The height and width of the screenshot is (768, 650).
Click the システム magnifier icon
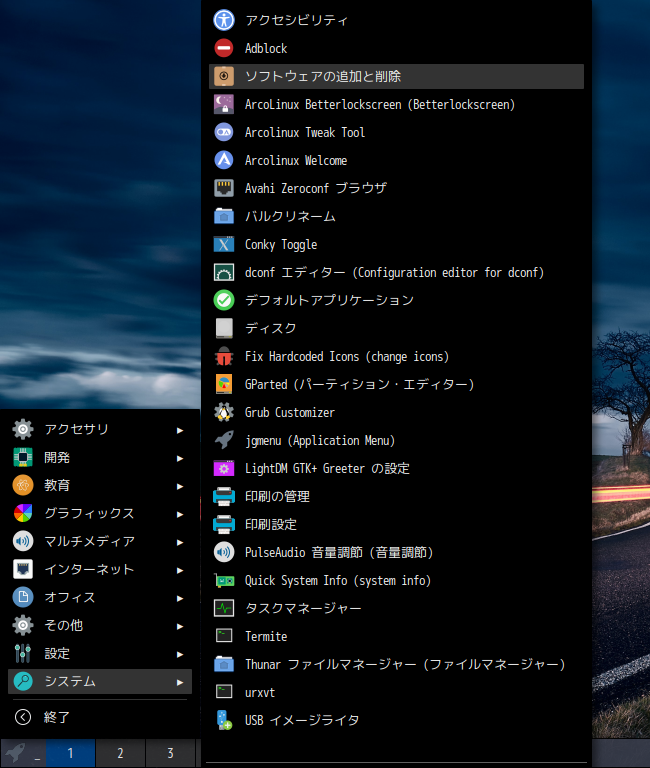pyautogui.click(x=23, y=681)
